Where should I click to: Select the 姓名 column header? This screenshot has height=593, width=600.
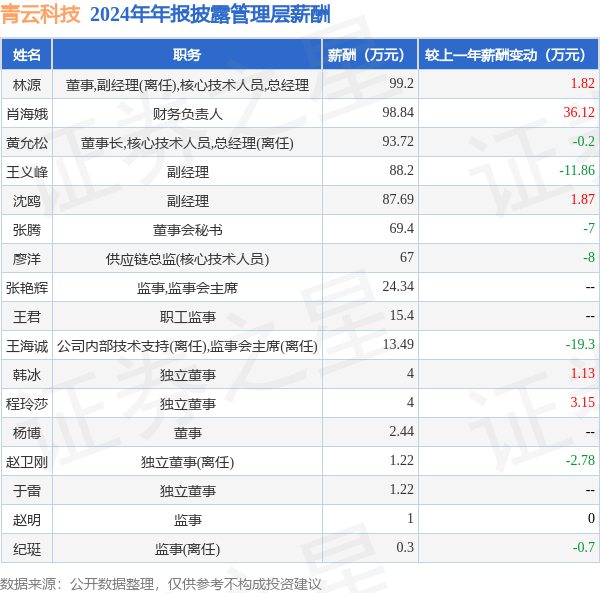[x=26, y=55]
